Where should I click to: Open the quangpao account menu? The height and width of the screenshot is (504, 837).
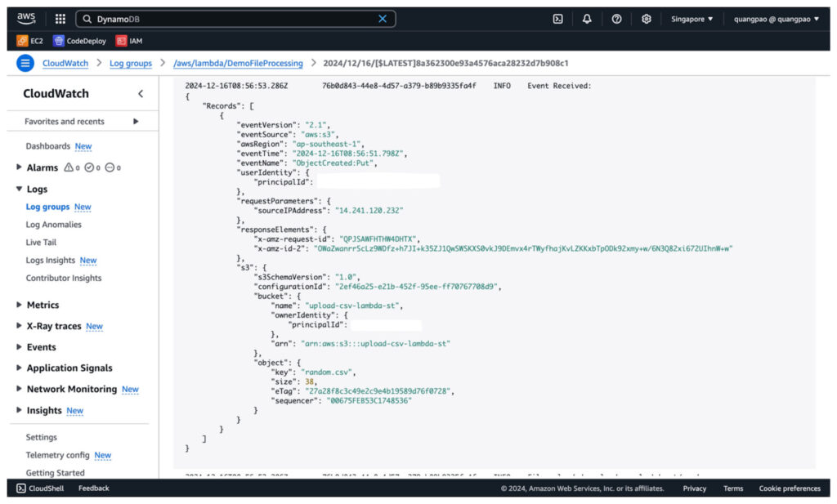[777, 19]
